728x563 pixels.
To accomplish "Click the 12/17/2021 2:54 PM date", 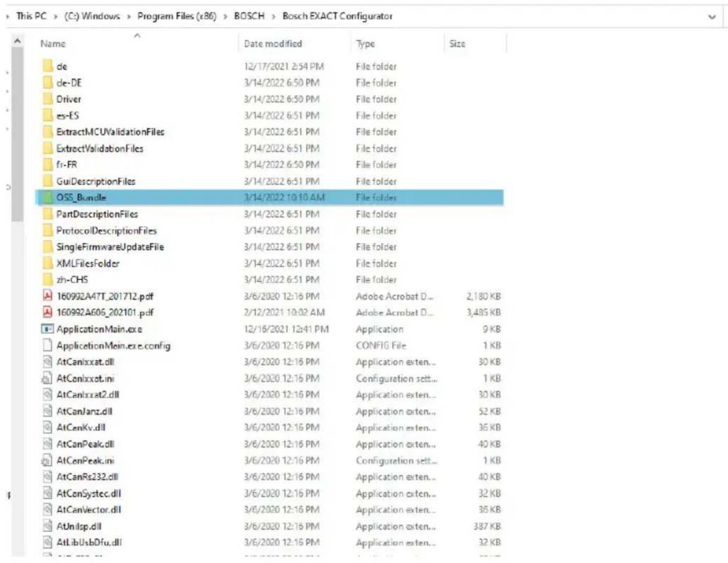I will pyautogui.click(x=284, y=66).
